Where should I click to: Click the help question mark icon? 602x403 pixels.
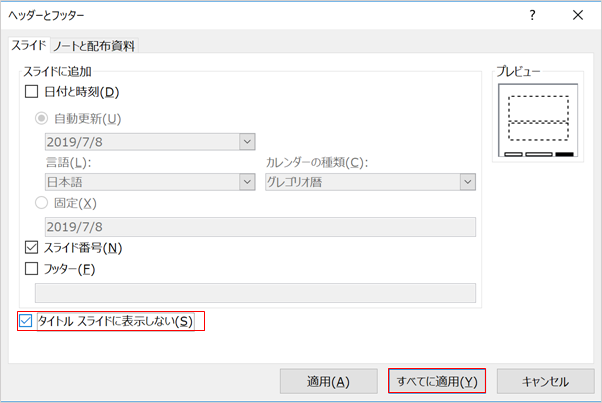point(532,15)
